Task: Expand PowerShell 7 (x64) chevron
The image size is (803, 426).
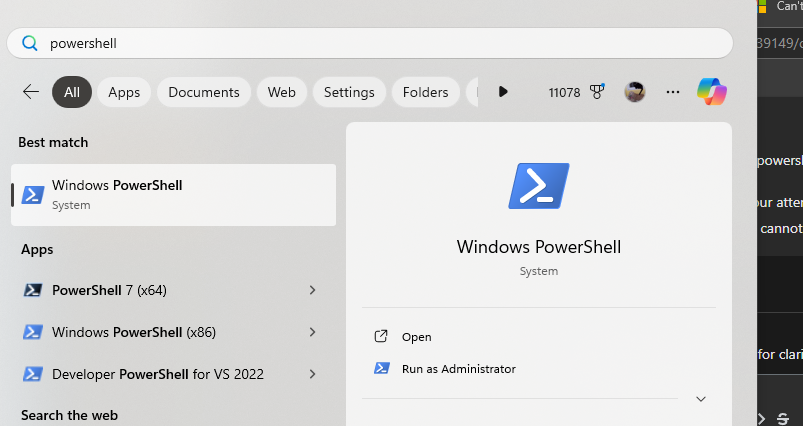Action: pos(312,290)
